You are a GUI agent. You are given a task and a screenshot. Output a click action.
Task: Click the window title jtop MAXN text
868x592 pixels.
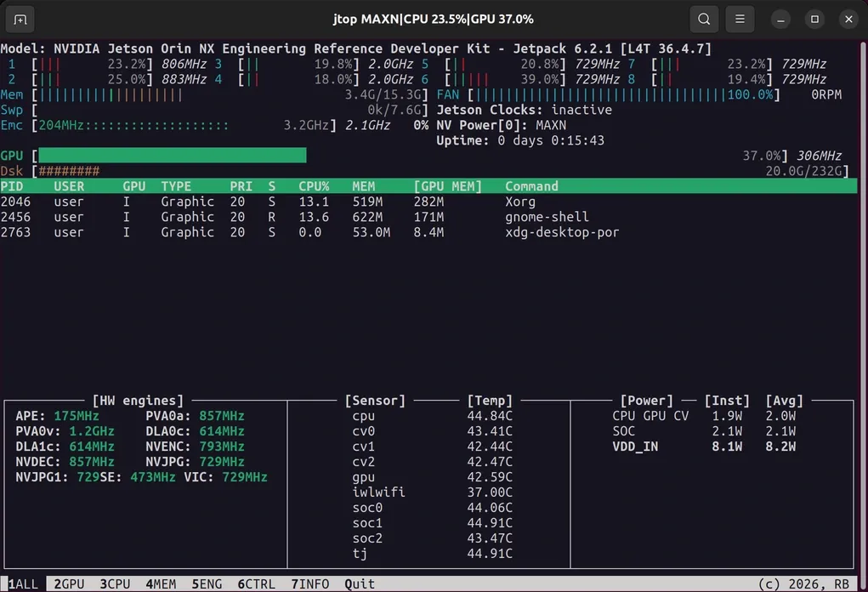tap(434, 20)
